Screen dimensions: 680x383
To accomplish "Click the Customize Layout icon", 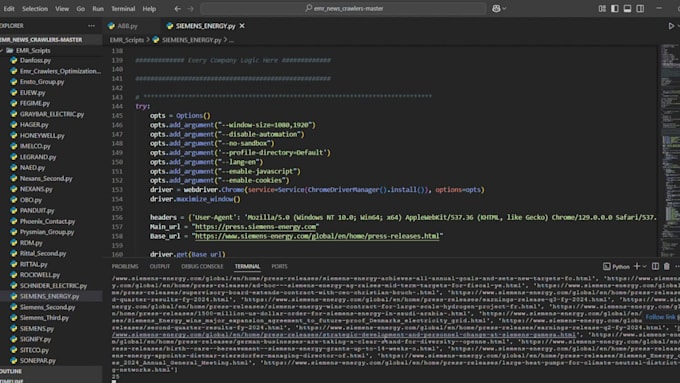I will 602,8.
